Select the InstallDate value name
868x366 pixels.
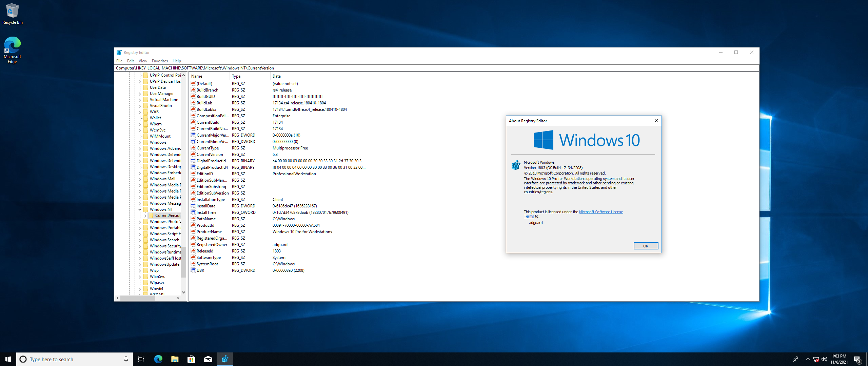[x=206, y=206]
